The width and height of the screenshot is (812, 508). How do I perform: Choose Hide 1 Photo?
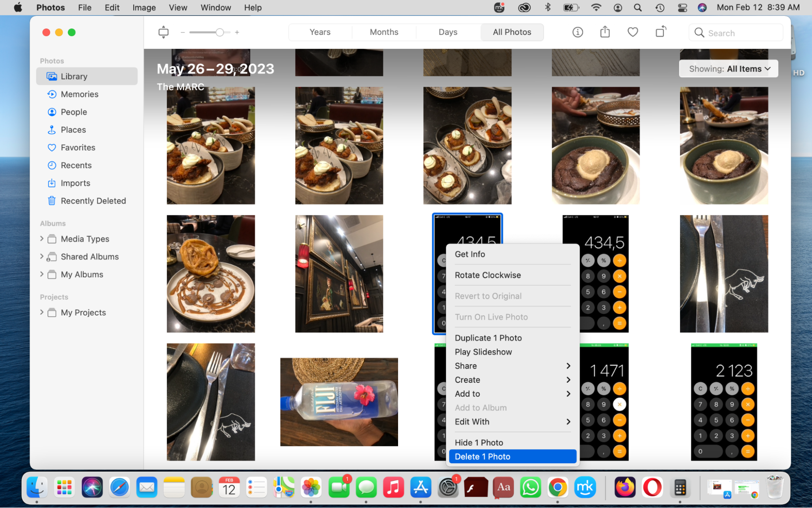513,443
